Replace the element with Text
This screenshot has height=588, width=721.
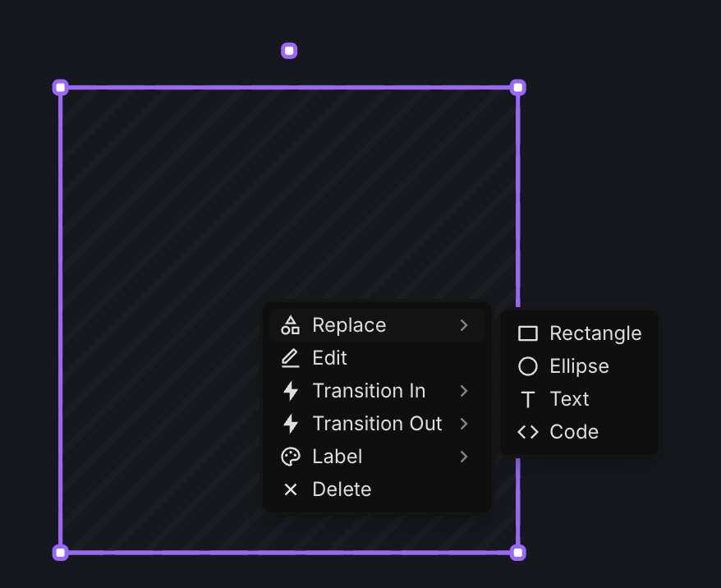point(569,399)
